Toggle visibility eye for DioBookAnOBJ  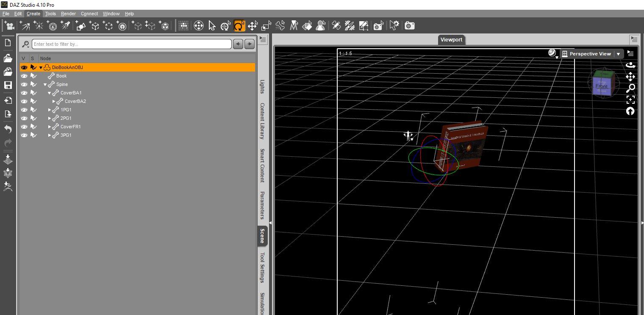[x=24, y=67]
